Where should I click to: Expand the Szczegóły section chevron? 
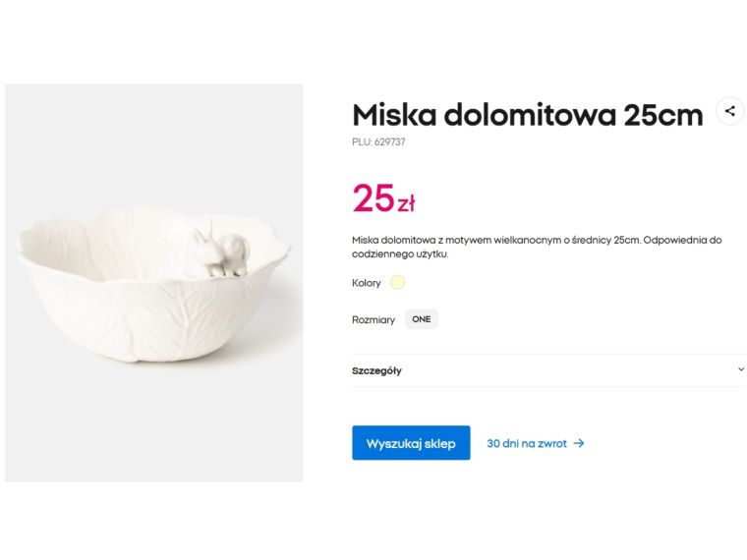click(740, 369)
